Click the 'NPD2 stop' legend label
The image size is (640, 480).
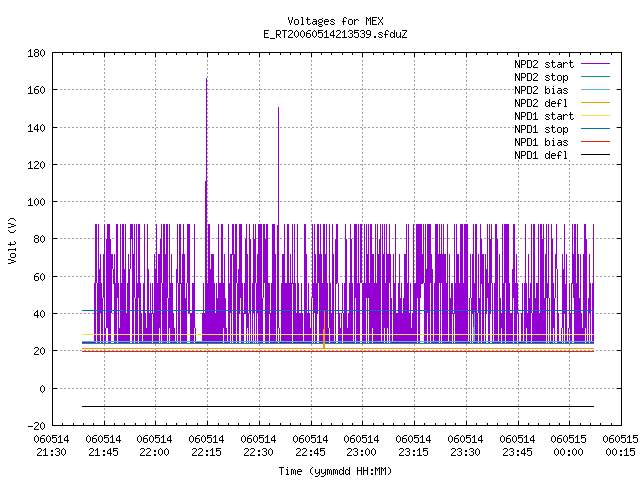541,77
